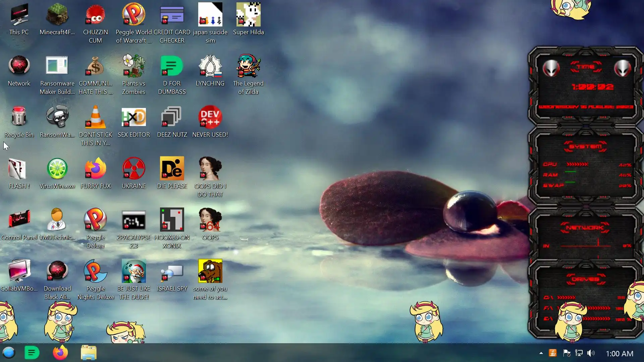Open the Network desktop icon
This screenshot has height=362, width=644.
[x=19, y=66]
